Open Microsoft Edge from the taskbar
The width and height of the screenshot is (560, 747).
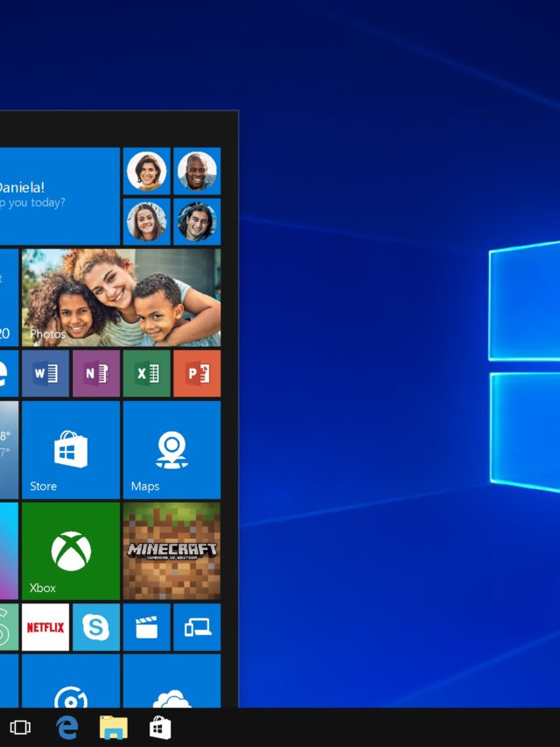[x=67, y=728]
